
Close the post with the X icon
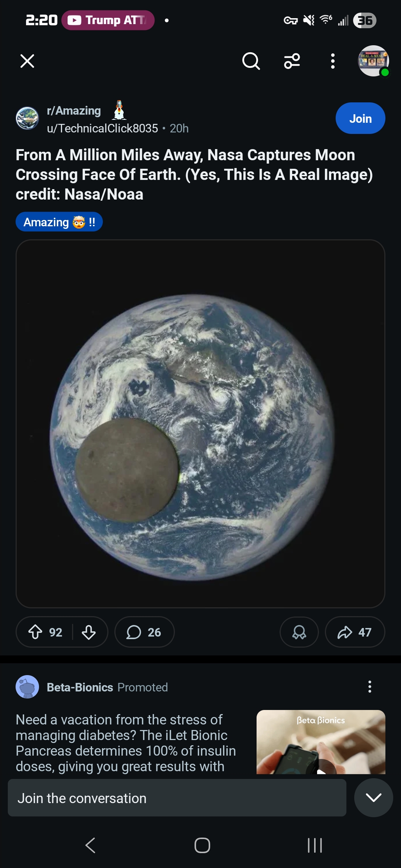pyautogui.click(x=27, y=61)
